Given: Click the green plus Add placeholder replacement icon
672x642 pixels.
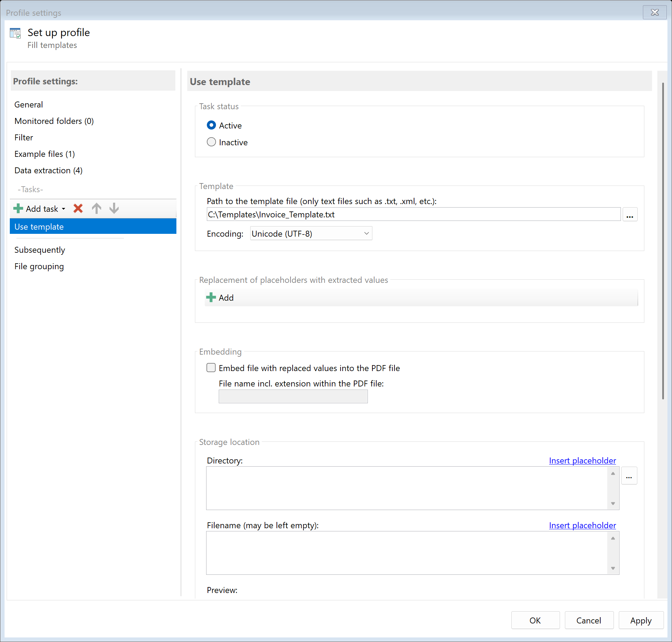Looking at the screenshot, I should click(211, 298).
